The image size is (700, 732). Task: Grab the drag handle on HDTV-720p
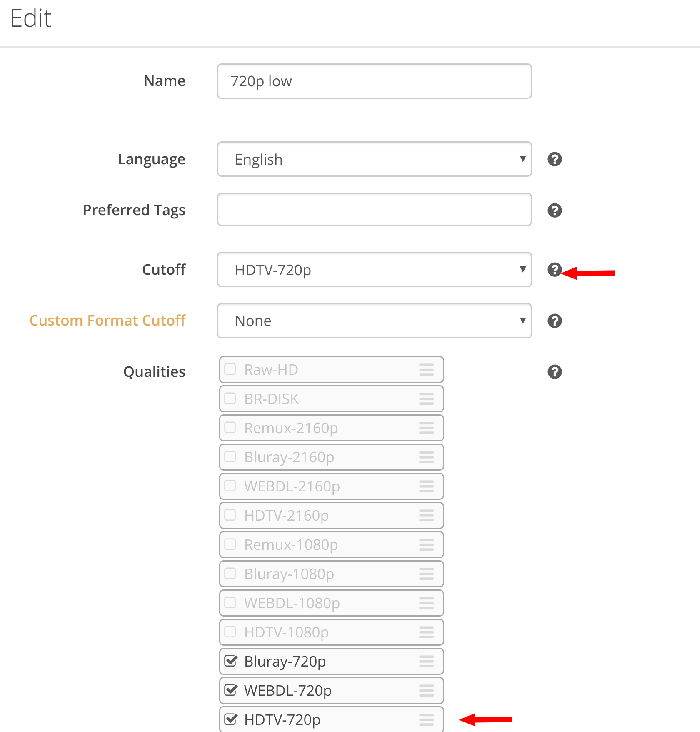[426, 719]
